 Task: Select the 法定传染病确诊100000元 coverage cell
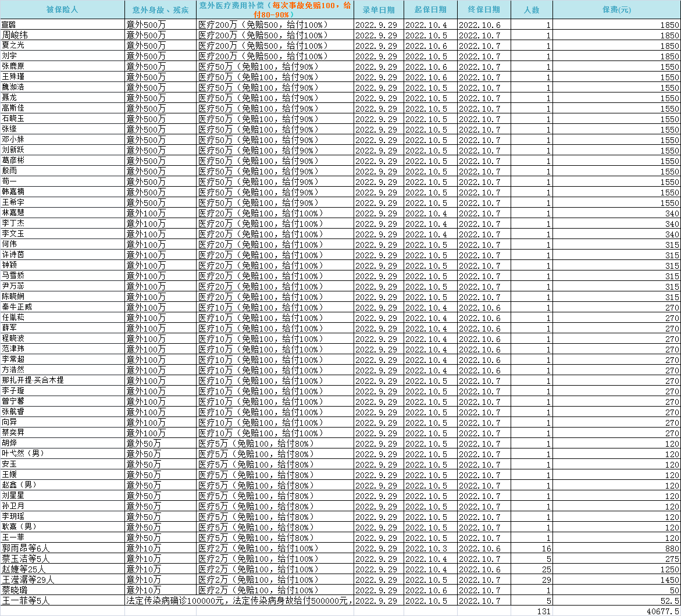pyautogui.click(x=238, y=600)
